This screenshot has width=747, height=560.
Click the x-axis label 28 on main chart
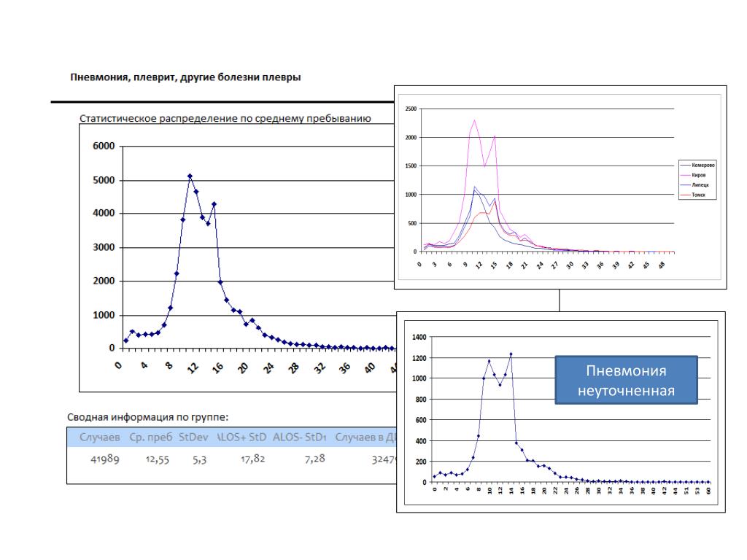pos(294,368)
